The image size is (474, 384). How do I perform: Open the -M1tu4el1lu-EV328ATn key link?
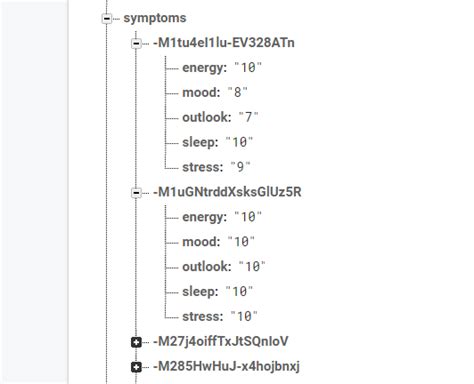coord(224,43)
